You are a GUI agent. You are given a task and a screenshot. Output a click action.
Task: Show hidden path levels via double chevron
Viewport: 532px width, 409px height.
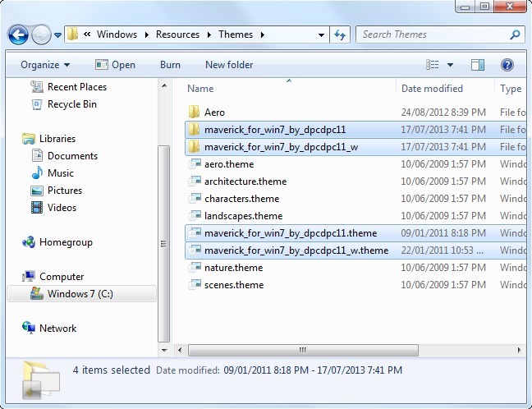pos(87,34)
